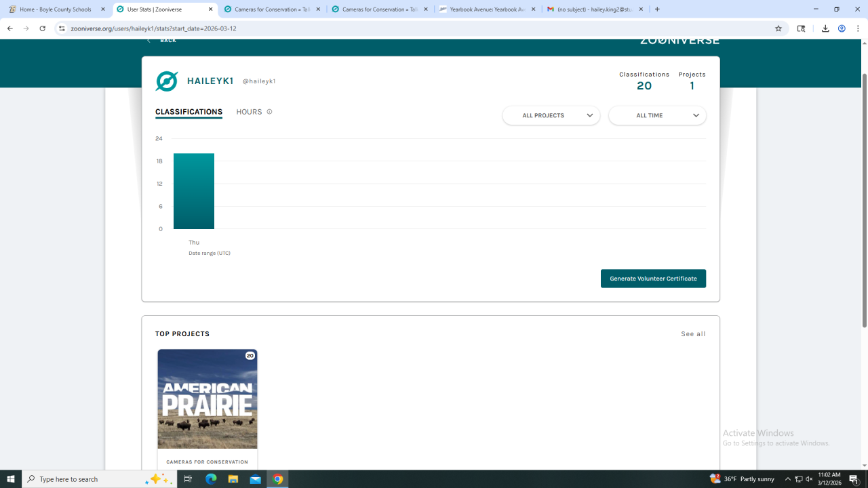The width and height of the screenshot is (868, 488).
Task: Open the Chrome profile icon
Action: pos(842,28)
